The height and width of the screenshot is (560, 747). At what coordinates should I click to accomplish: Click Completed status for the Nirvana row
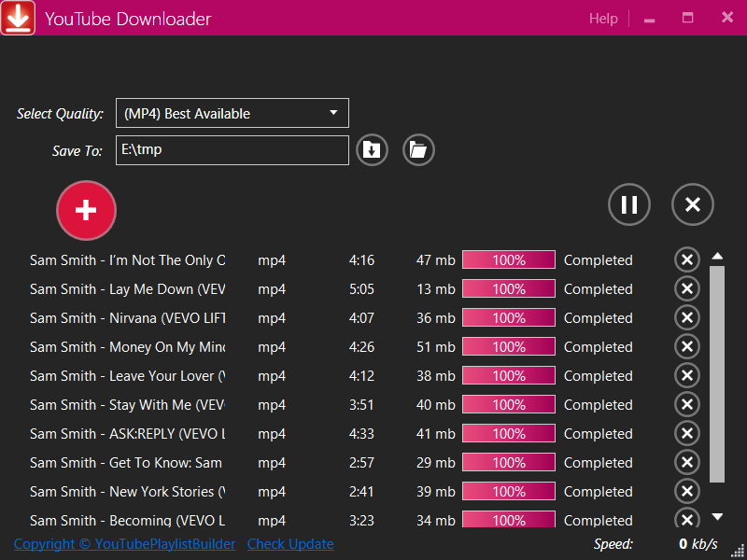point(599,318)
